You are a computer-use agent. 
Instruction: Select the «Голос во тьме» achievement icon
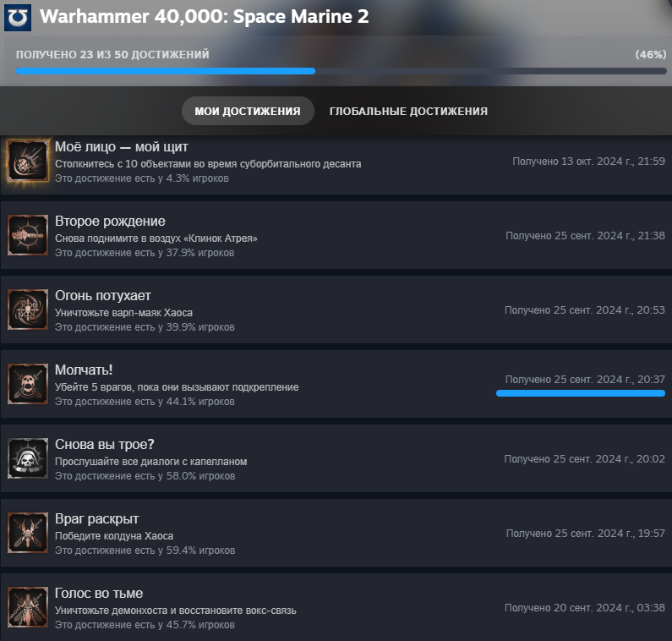click(28, 607)
